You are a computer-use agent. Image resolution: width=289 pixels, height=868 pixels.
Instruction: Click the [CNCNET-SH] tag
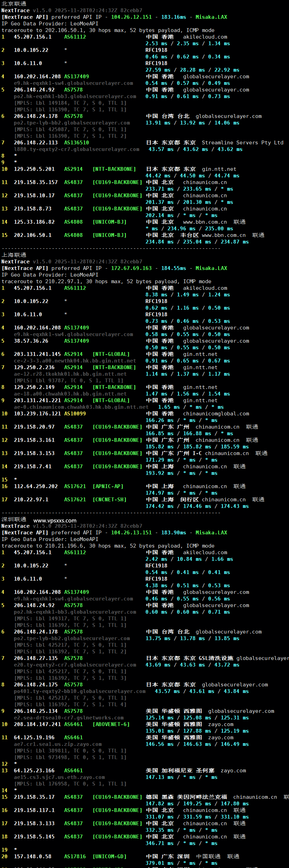tap(109, 500)
